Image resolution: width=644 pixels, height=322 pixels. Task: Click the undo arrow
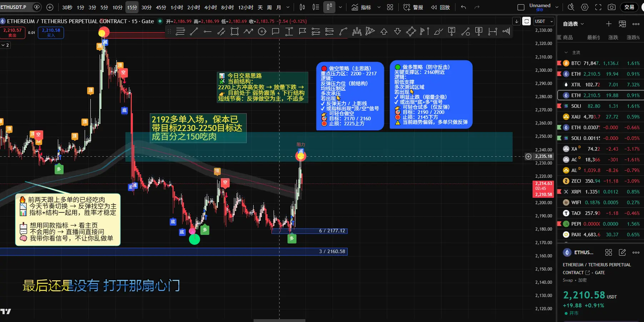[x=464, y=7]
